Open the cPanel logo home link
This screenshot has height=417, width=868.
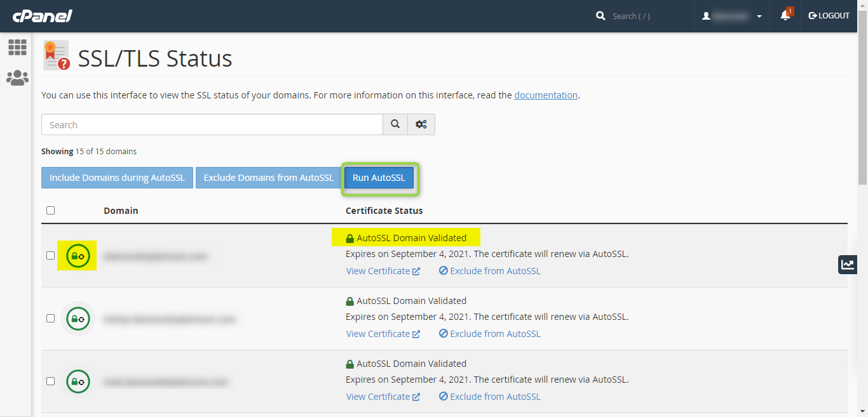[43, 16]
